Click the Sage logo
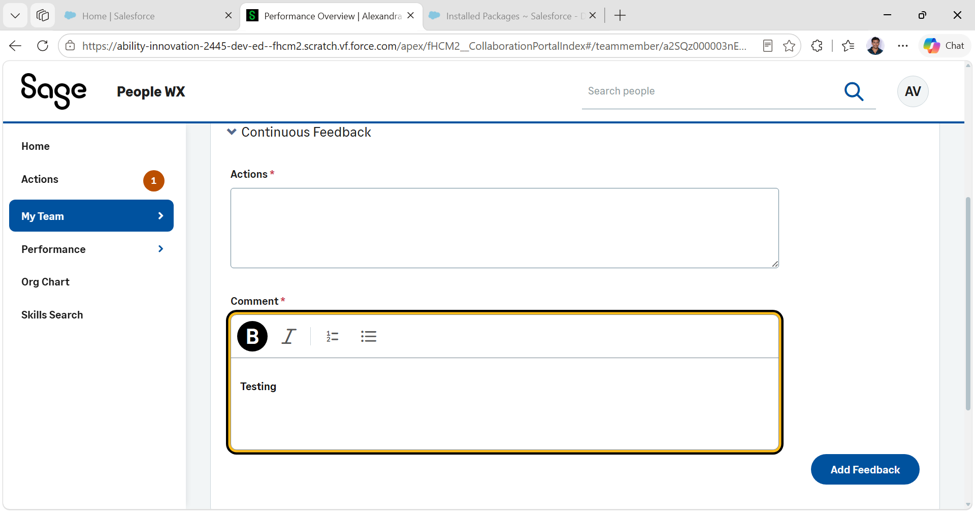 click(53, 91)
